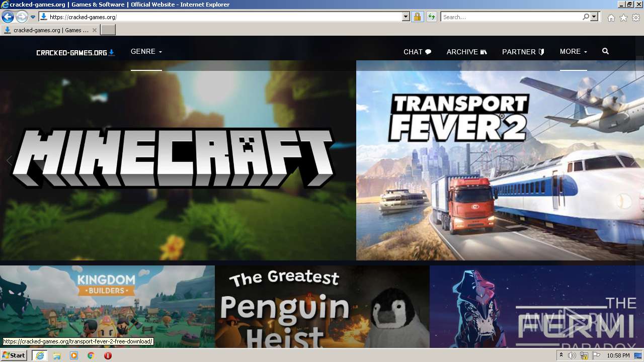This screenshot has height=362, width=644.
Task: Expand the address bar autocomplete dropdown
Action: point(406,17)
